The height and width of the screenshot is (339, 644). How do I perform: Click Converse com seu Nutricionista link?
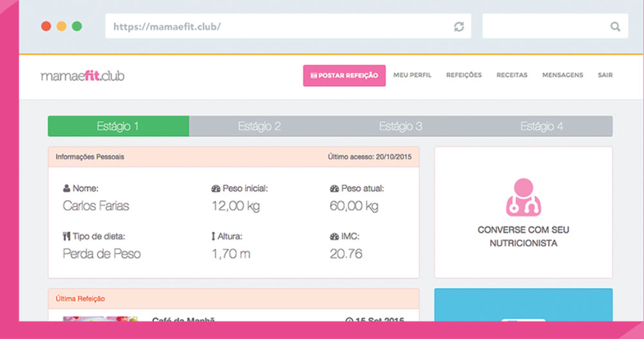point(523,236)
